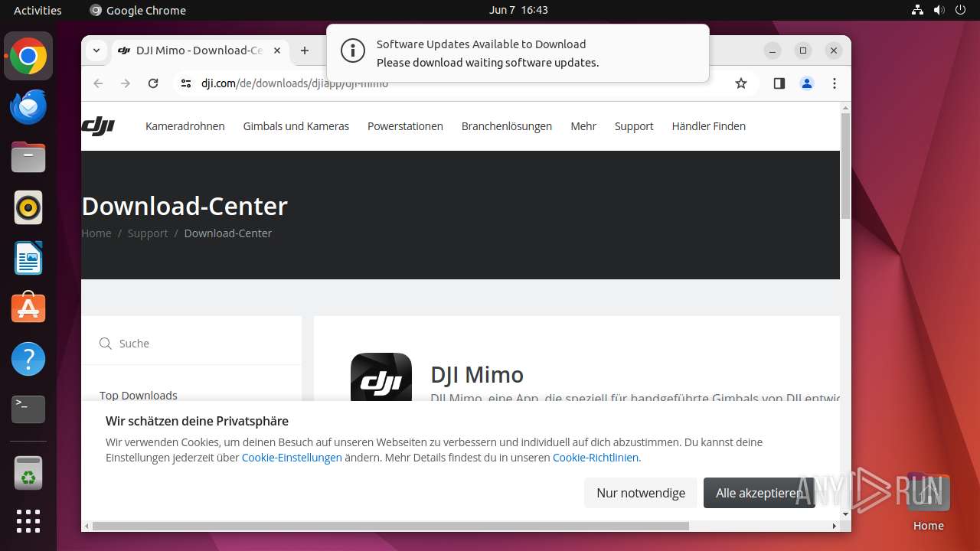The height and width of the screenshot is (551, 980).
Task: Open the power menu icon
Action: tap(960, 10)
